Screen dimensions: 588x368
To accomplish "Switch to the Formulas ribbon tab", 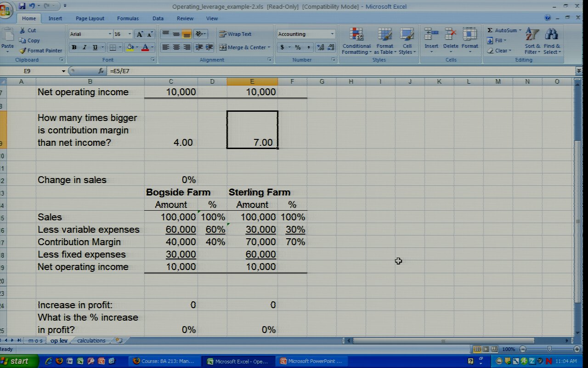I will pos(128,18).
